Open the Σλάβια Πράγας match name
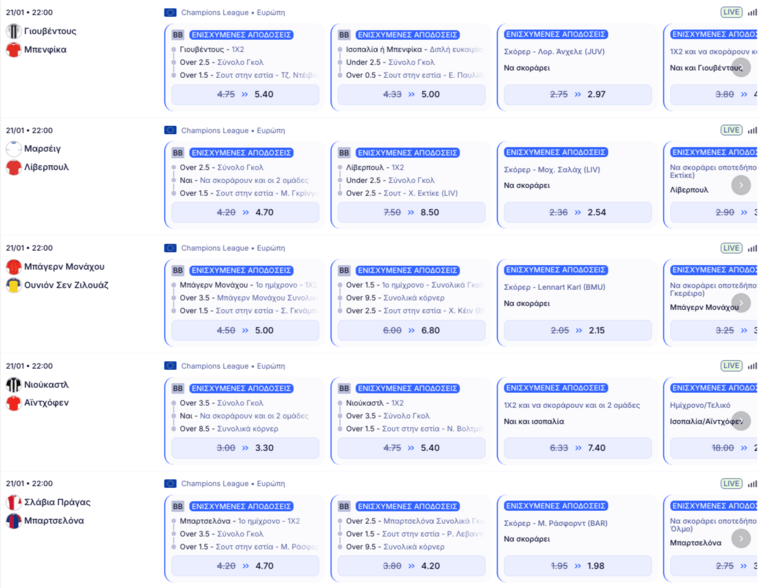The height and width of the screenshot is (588, 762). 57,502
